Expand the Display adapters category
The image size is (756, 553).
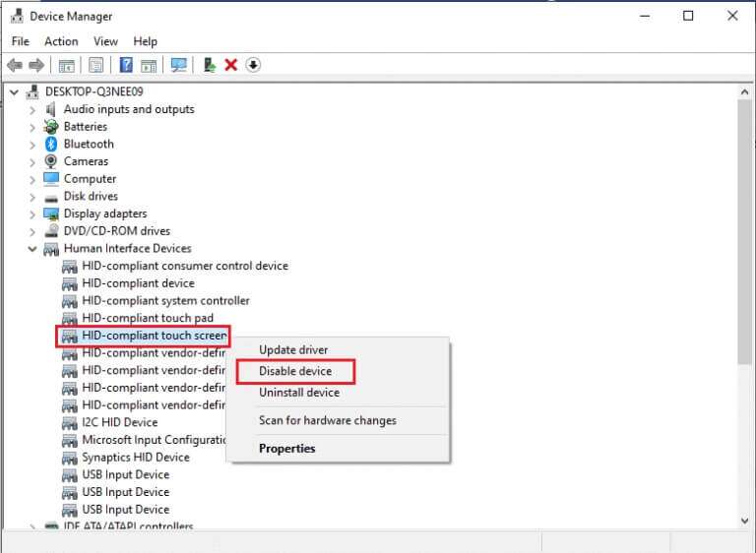point(32,215)
